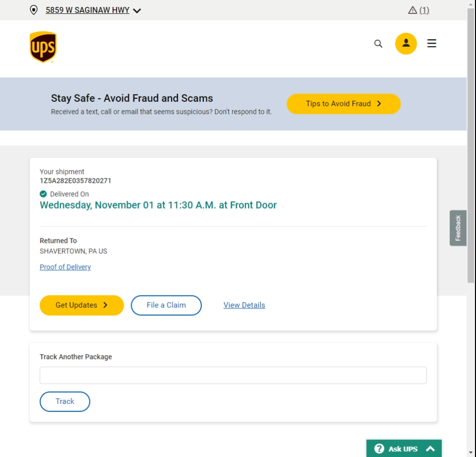Click the Get Updates button
This screenshot has width=476, height=457.
tap(81, 305)
